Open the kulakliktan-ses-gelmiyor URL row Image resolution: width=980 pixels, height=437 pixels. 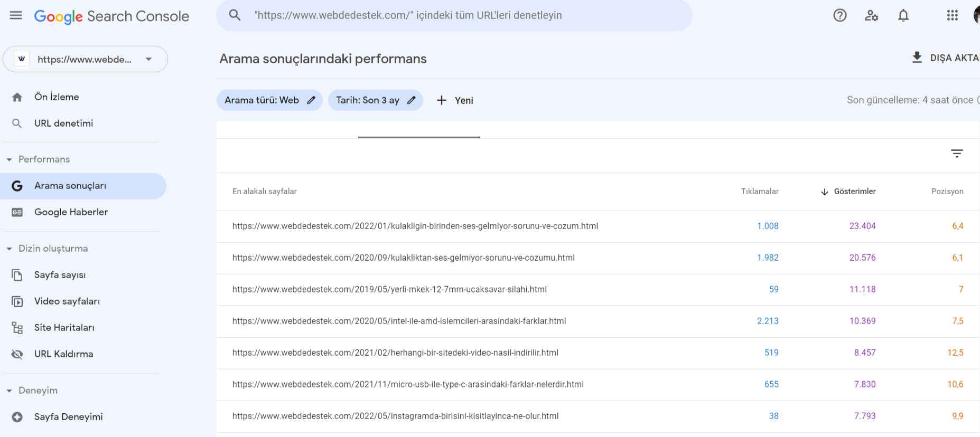click(x=404, y=258)
